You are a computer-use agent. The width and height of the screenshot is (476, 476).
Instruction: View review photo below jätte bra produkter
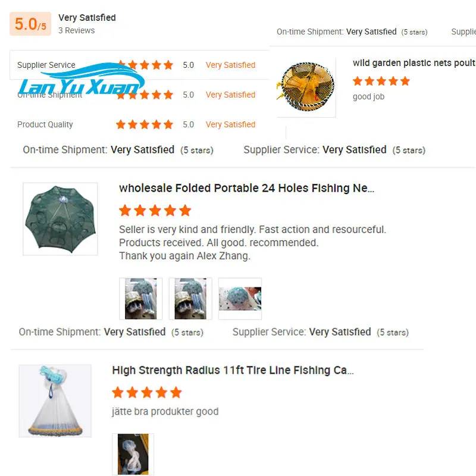133,454
